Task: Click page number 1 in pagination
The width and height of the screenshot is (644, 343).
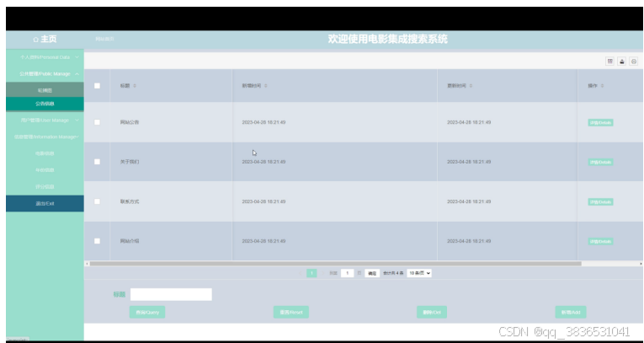Action: click(311, 273)
